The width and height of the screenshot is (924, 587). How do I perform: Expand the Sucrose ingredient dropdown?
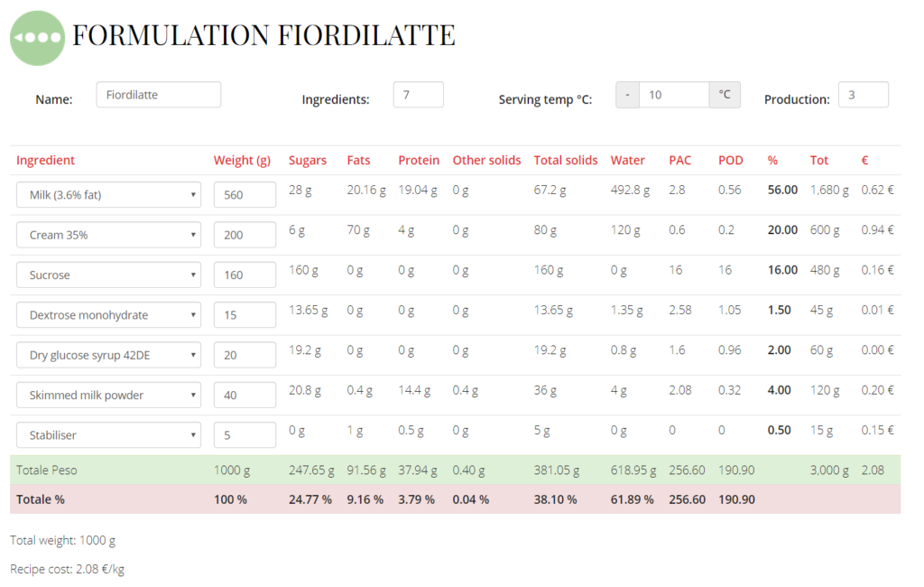108,275
